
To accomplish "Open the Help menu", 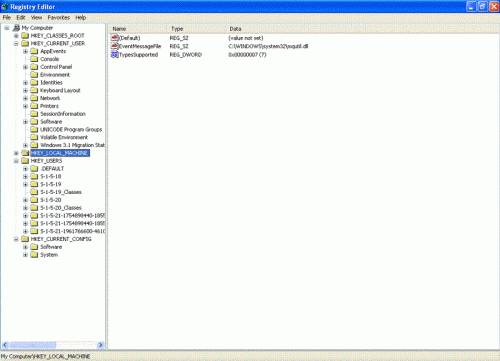I will pos(81,18).
